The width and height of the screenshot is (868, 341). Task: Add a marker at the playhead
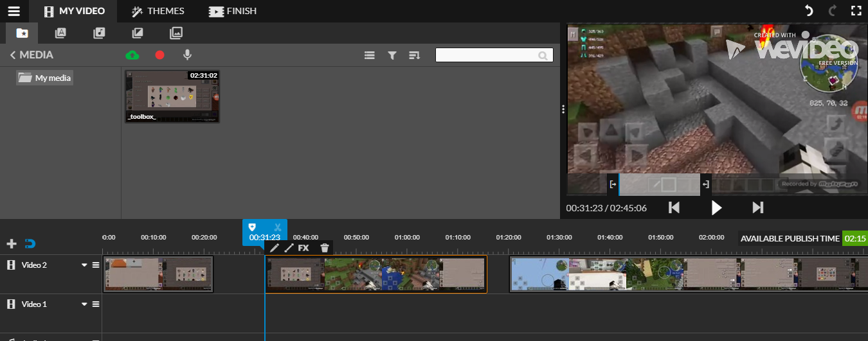(253, 227)
